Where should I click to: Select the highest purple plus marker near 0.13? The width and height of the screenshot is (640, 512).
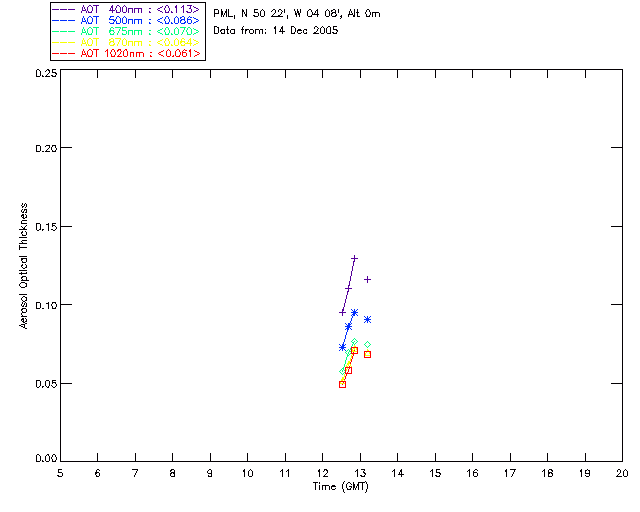pyautogui.click(x=354, y=258)
